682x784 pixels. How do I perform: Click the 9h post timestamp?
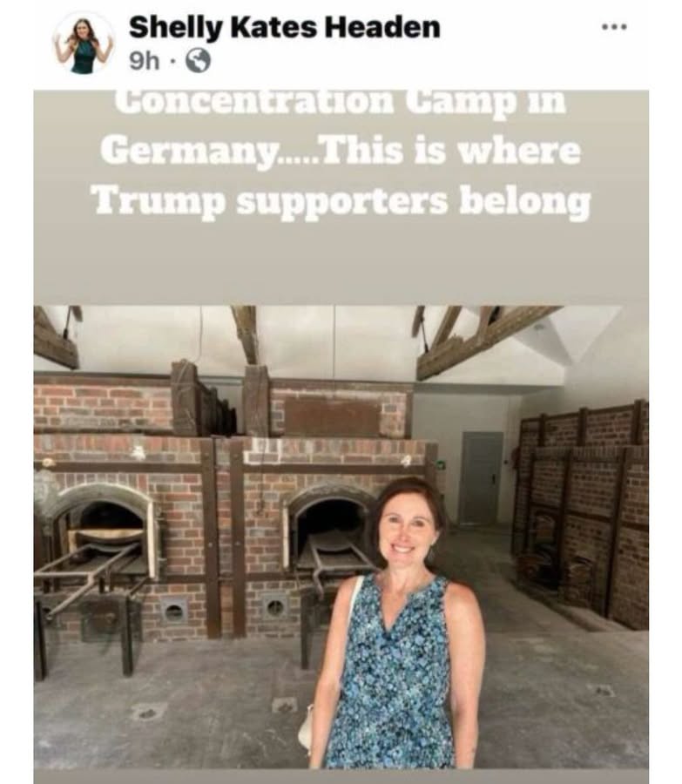pyautogui.click(x=144, y=62)
